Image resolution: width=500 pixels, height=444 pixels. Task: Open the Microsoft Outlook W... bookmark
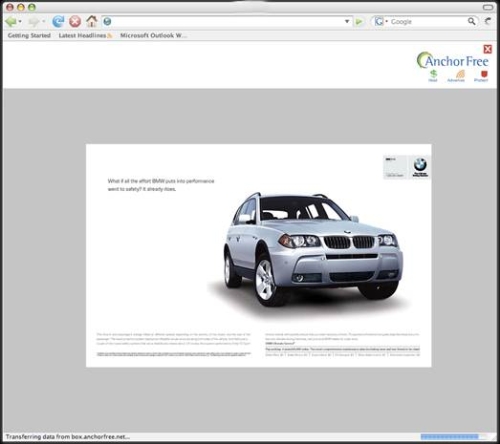[153, 35]
